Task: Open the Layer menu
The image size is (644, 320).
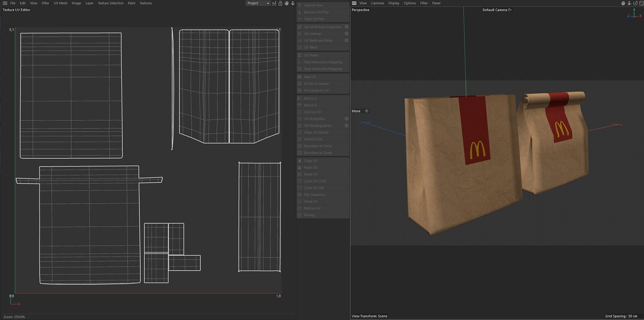Action: (89, 3)
